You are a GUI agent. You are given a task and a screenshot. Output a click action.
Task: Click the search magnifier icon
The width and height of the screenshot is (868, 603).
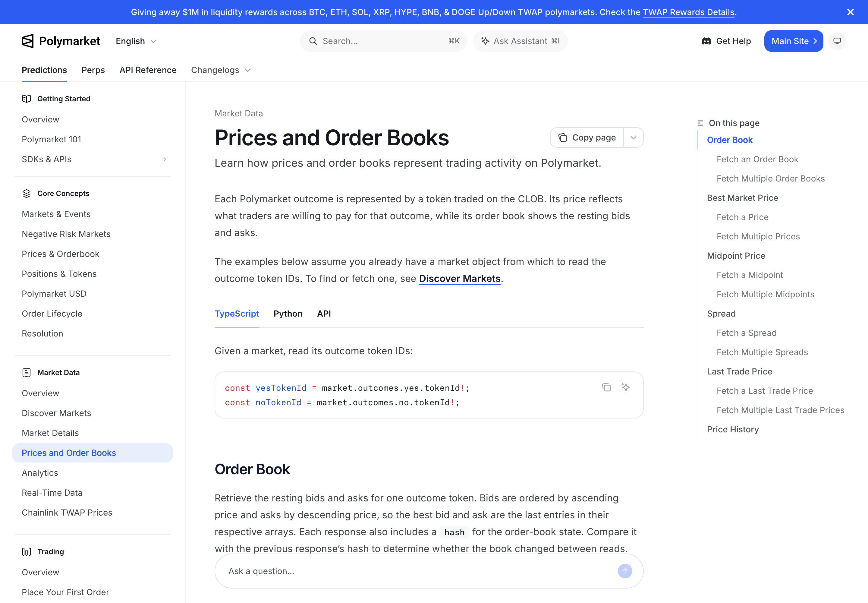(313, 41)
